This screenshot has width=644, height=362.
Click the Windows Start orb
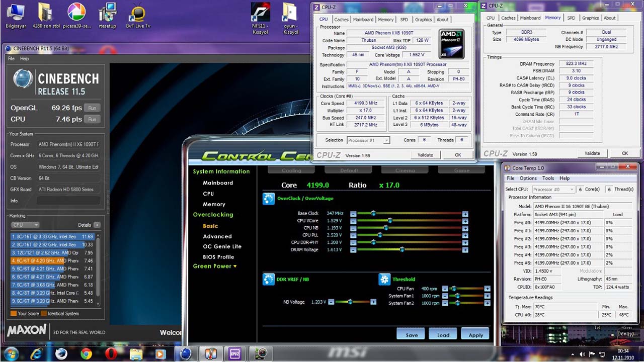pos(11,353)
